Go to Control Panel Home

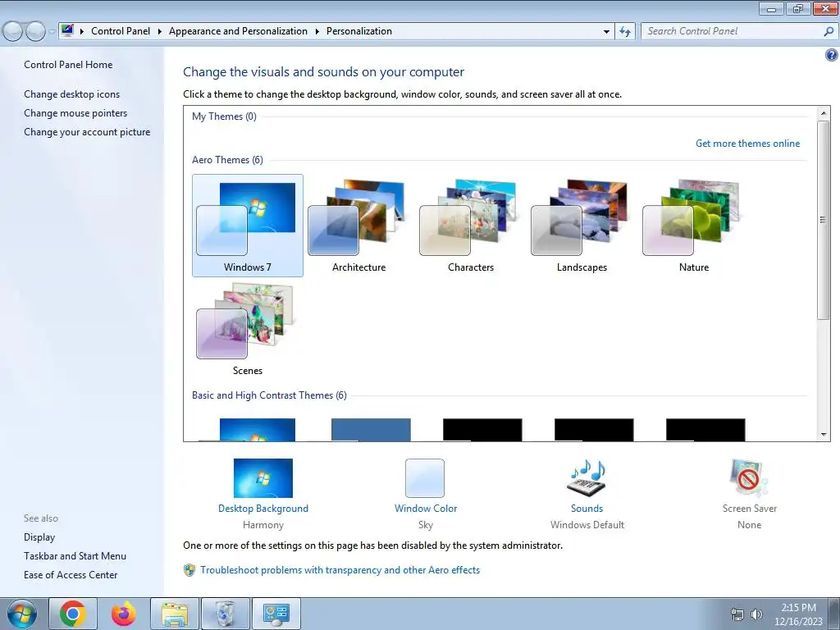click(x=68, y=65)
